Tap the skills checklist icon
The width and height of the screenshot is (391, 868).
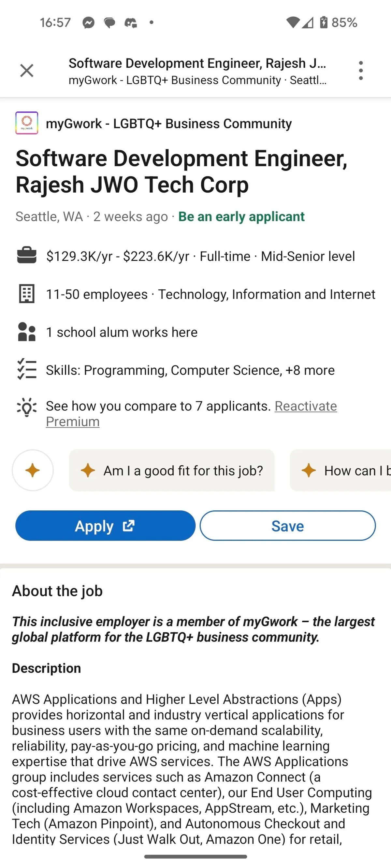click(x=27, y=369)
